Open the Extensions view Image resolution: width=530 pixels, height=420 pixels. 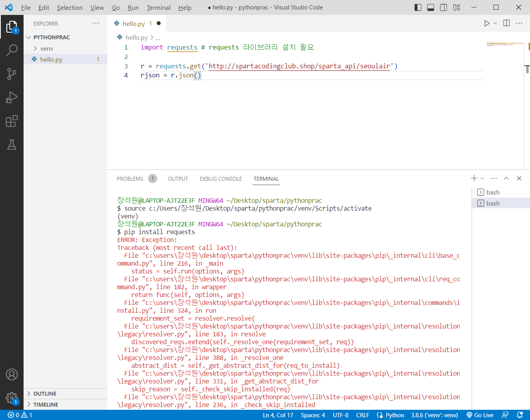pyautogui.click(x=12, y=121)
